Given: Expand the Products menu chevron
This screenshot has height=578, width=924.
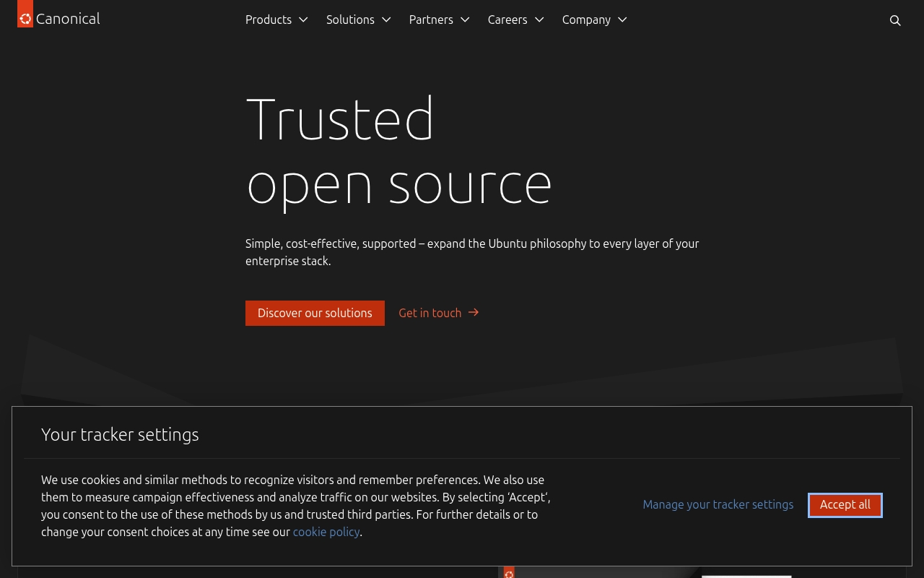Looking at the screenshot, I should click(x=303, y=20).
